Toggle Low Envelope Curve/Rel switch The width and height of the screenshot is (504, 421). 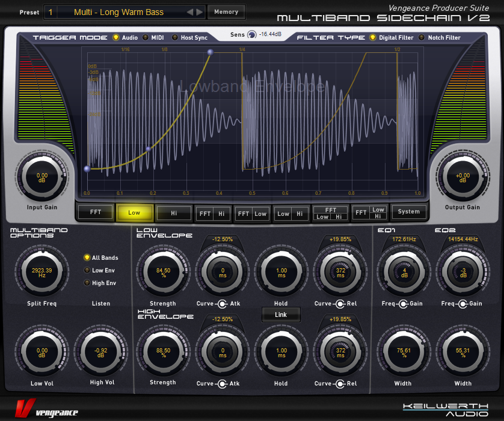340,303
